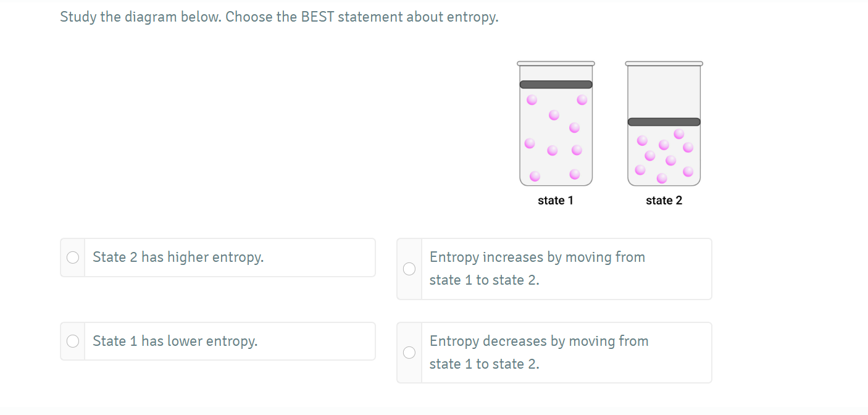Click the lid atop the state 2 container
Screen dimensions: 868x415
click(x=664, y=63)
